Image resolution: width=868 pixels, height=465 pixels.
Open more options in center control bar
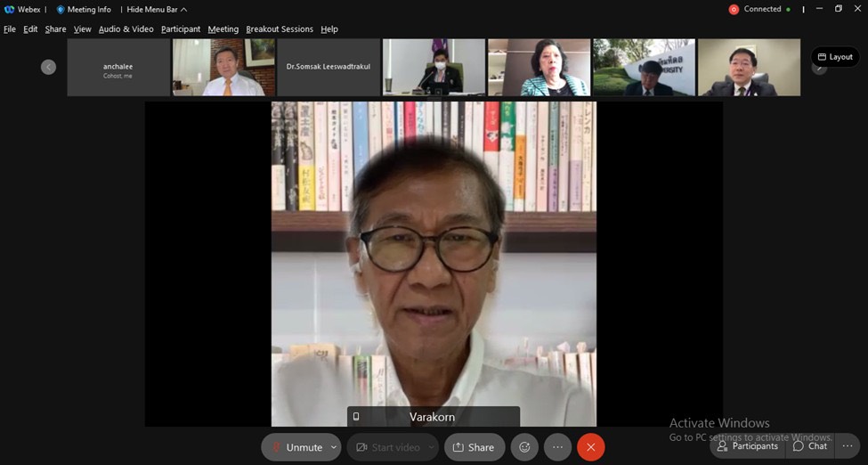tap(557, 447)
